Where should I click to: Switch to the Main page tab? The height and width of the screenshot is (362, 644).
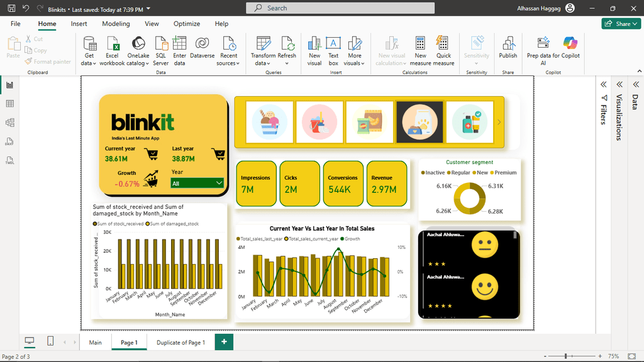(x=96, y=343)
